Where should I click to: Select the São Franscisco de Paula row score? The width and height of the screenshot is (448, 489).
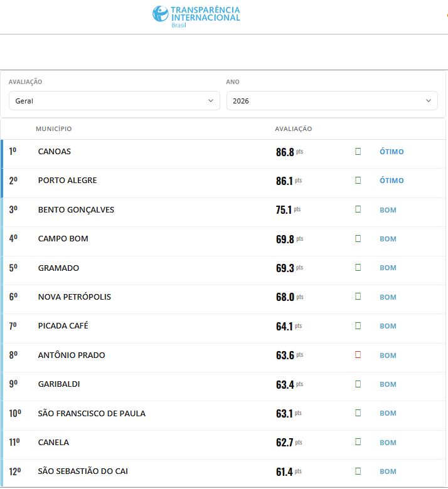(x=289, y=413)
